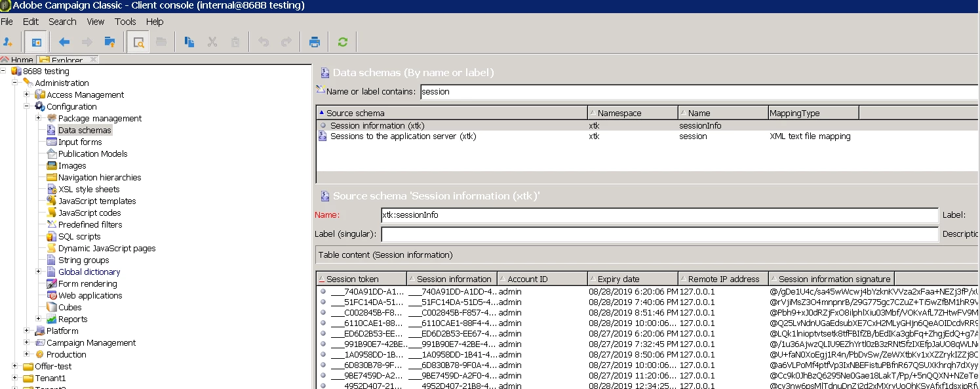The width and height of the screenshot is (980, 389).
Task: Go back with the blue left arrow
Action: 64,42
